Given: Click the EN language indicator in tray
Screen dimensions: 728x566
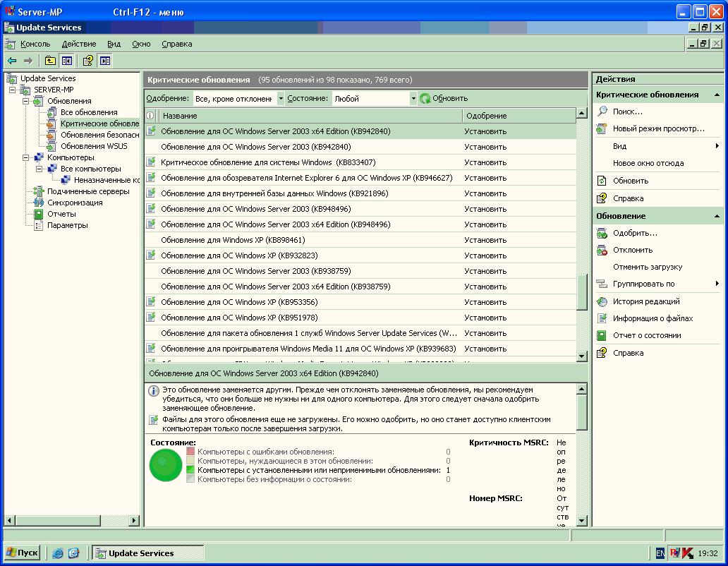Looking at the screenshot, I should click(660, 553).
